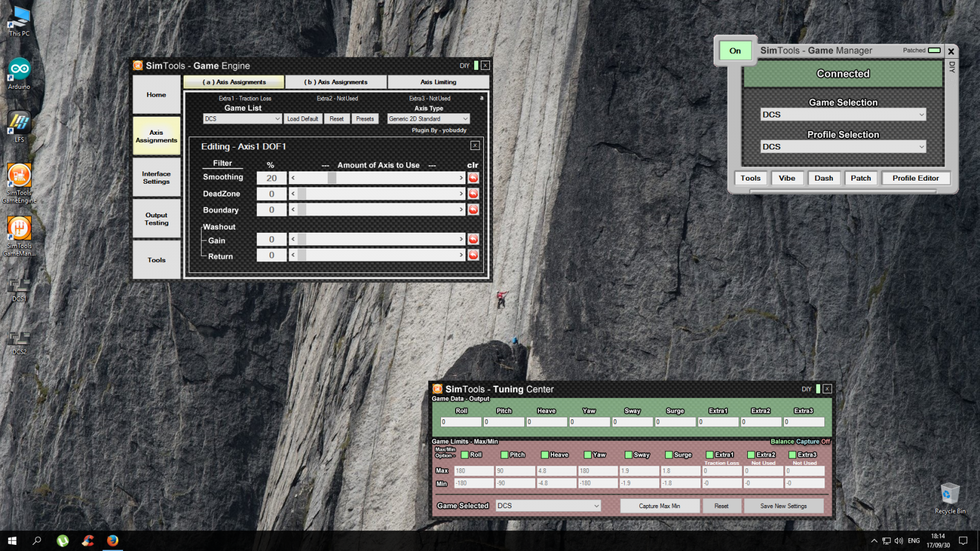Open Profile Editor in Game Manager

[915, 178]
